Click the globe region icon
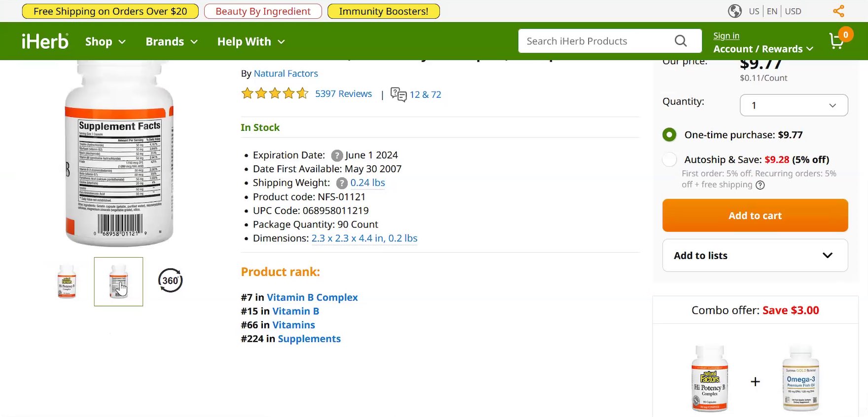The width and height of the screenshot is (868, 417). coord(735,11)
